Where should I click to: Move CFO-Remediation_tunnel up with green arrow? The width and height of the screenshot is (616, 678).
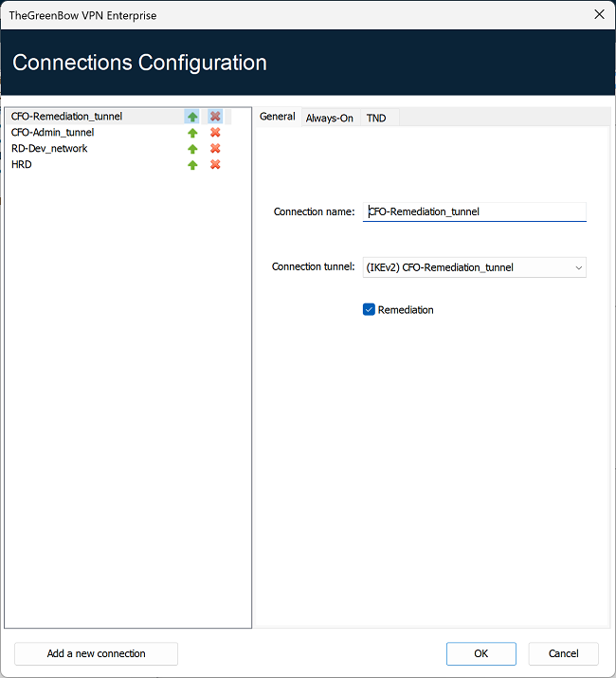pyautogui.click(x=192, y=117)
